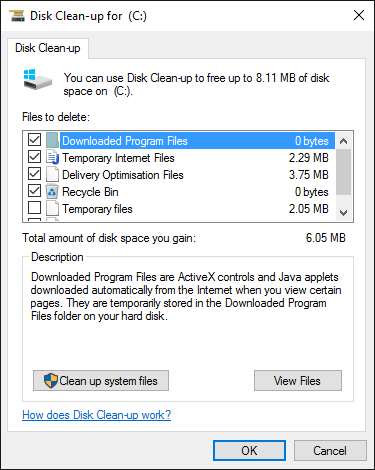Open the How does Disk Clean-up work link

97,415
